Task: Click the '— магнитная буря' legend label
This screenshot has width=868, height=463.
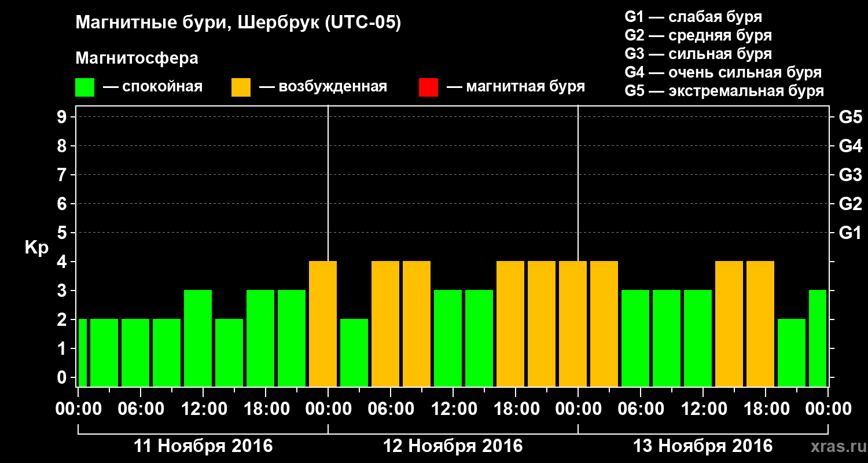Action: pyautogui.click(x=516, y=87)
